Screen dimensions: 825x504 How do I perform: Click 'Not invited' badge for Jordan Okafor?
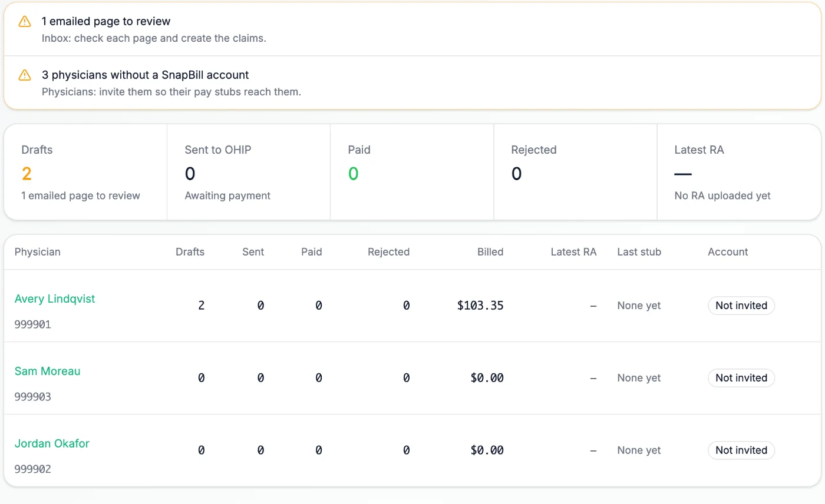[741, 450]
